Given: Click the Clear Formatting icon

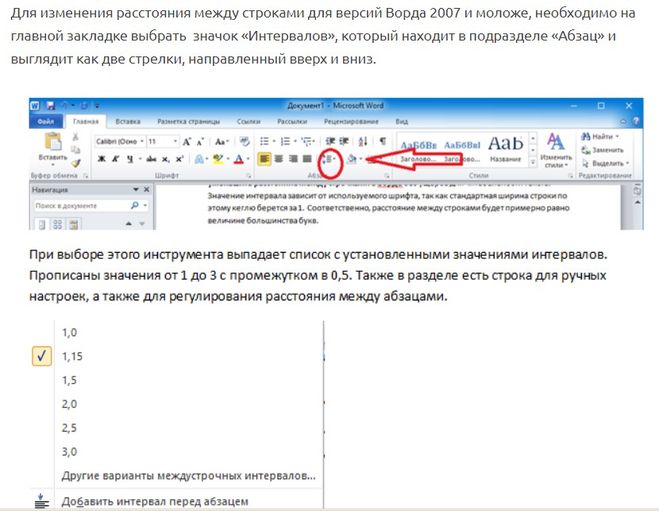Looking at the screenshot, I should (245, 142).
